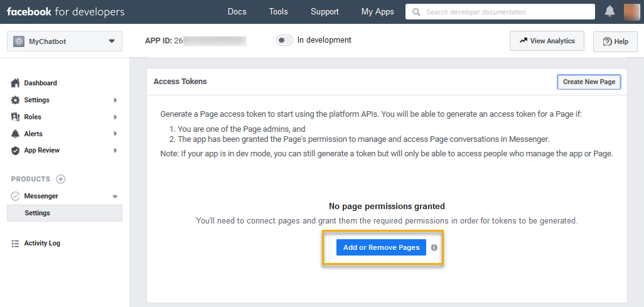644x307 pixels.
Task: Click the App Review shield icon
Action: click(x=15, y=151)
